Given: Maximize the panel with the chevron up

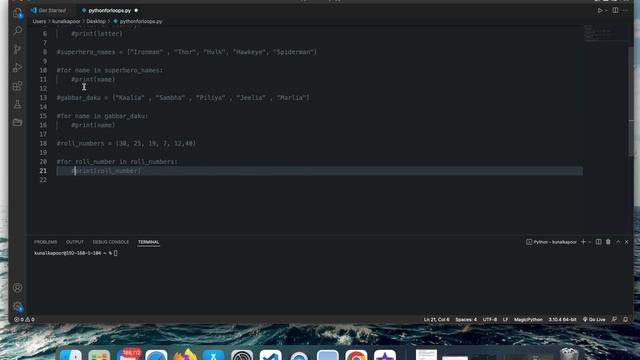Looking at the screenshot, I should pyautogui.click(x=618, y=242).
